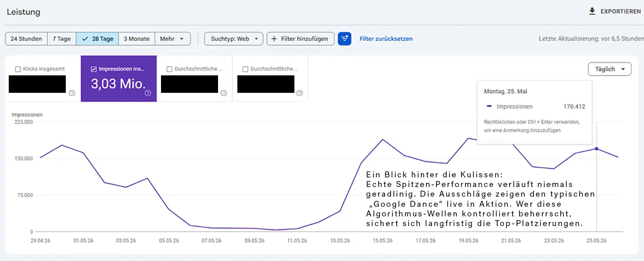This screenshot has width=644, height=261.
Task: Click the Impressionen axis title
Action: [x=27, y=114]
